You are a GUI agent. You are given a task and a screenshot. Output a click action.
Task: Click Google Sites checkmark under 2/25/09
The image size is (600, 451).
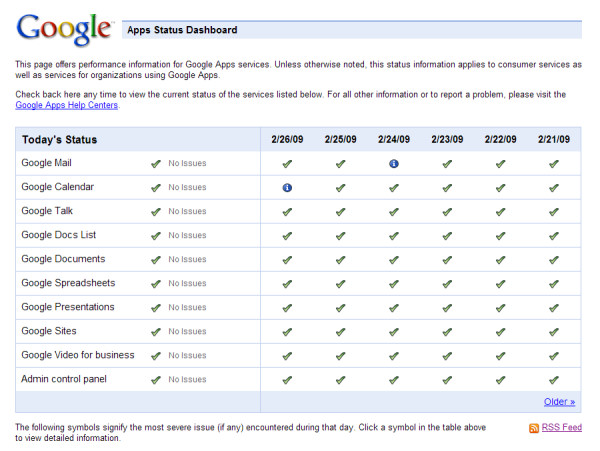[341, 332]
